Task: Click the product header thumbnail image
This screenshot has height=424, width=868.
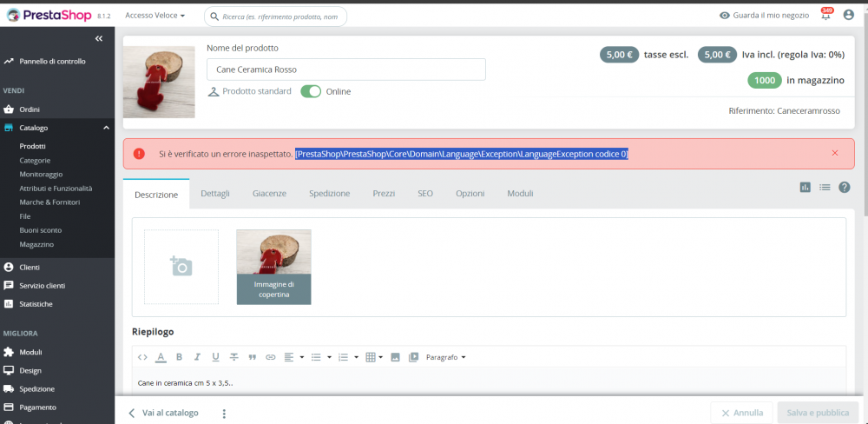Action: 159,82
